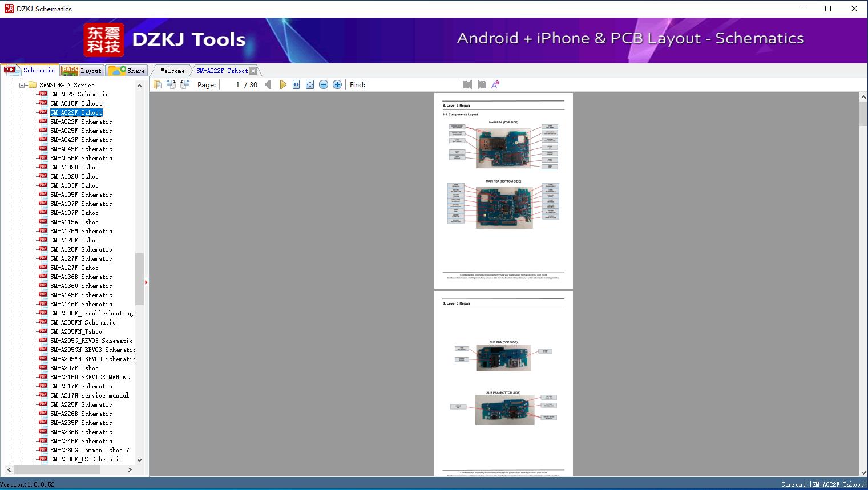Click the PDF icon beside SM-A226B Schematic
This screenshot has height=490, width=868.
point(43,413)
